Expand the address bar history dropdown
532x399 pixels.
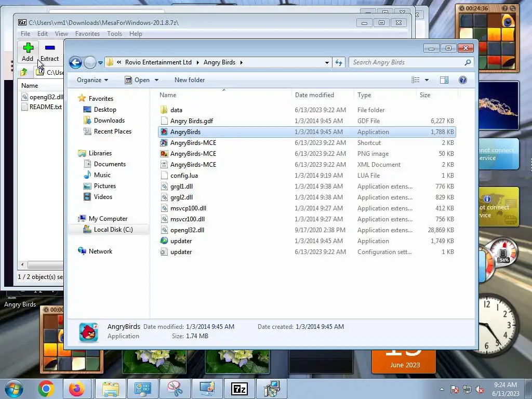pos(327,62)
